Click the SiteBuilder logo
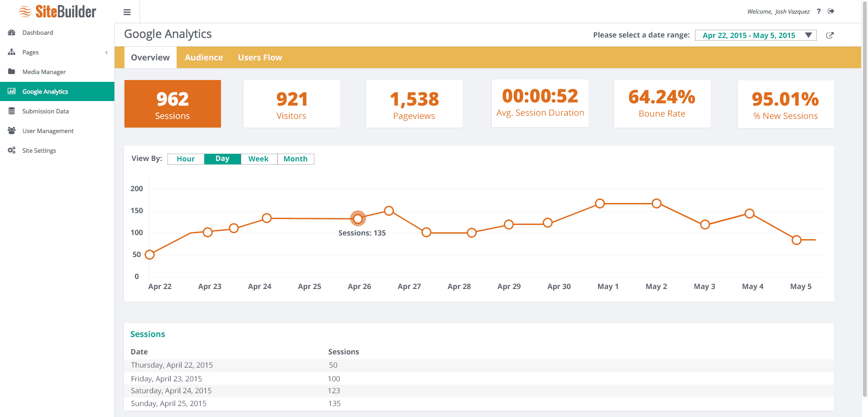This screenshot has height=417, width=868. click(57, 11)
